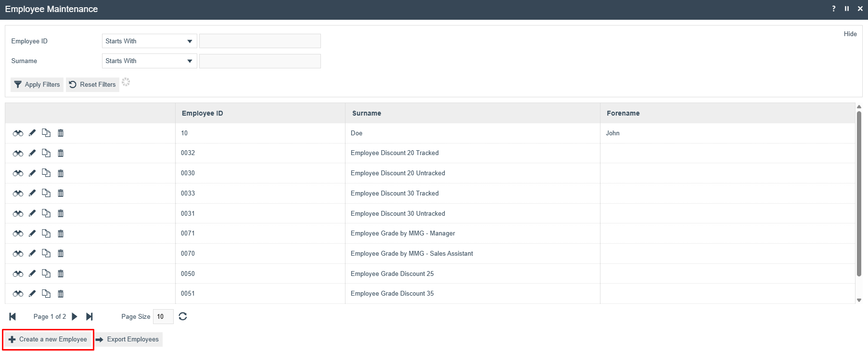
Task: Delete employee 0051 with the trash icon
Action: point(61,294)
